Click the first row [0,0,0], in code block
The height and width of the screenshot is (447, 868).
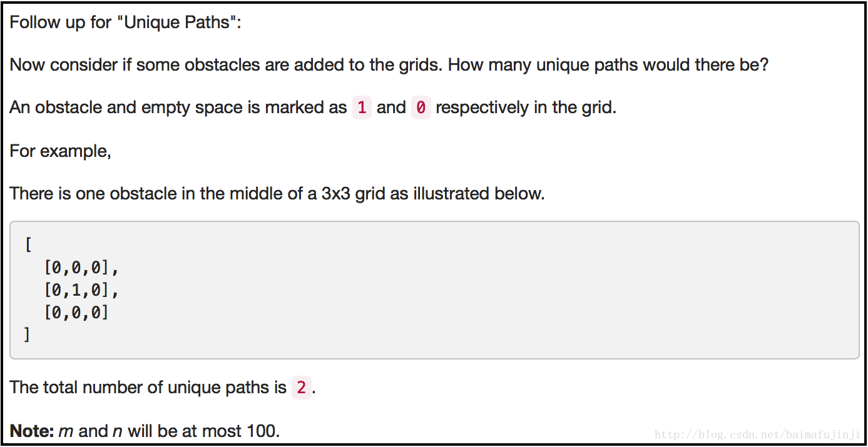click(81, 268)
